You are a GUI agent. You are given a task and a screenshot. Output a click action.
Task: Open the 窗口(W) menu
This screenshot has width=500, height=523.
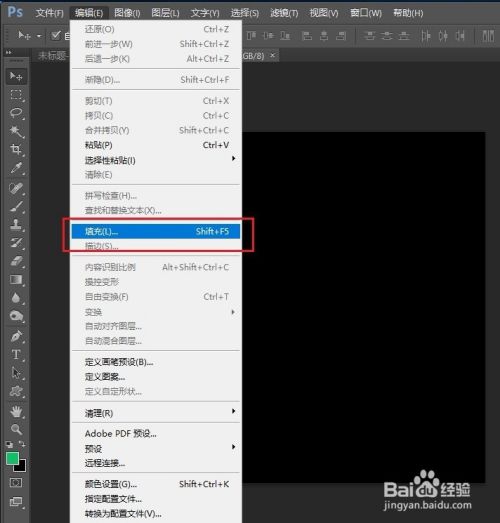tap(366, 13)
